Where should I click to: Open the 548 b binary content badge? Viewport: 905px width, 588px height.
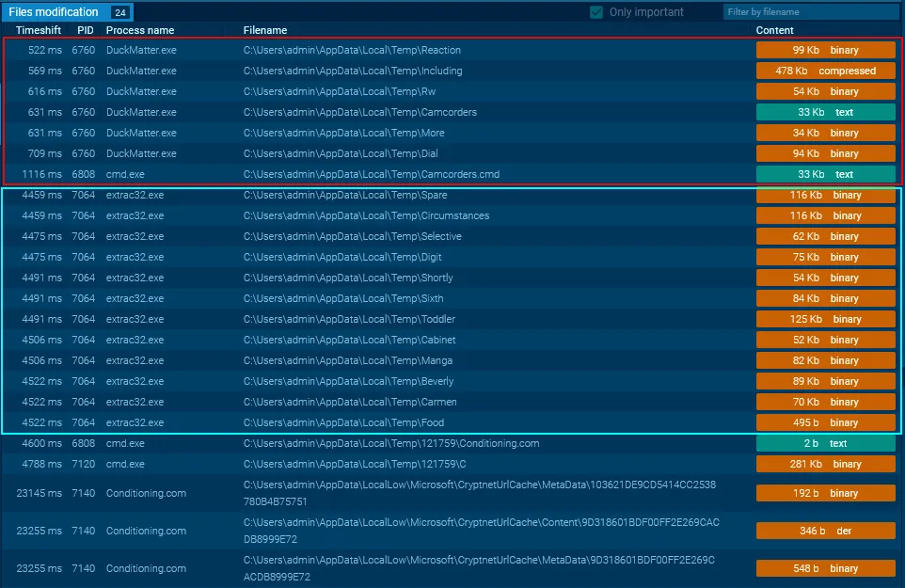pyautogui.click(x=825, y=568)
